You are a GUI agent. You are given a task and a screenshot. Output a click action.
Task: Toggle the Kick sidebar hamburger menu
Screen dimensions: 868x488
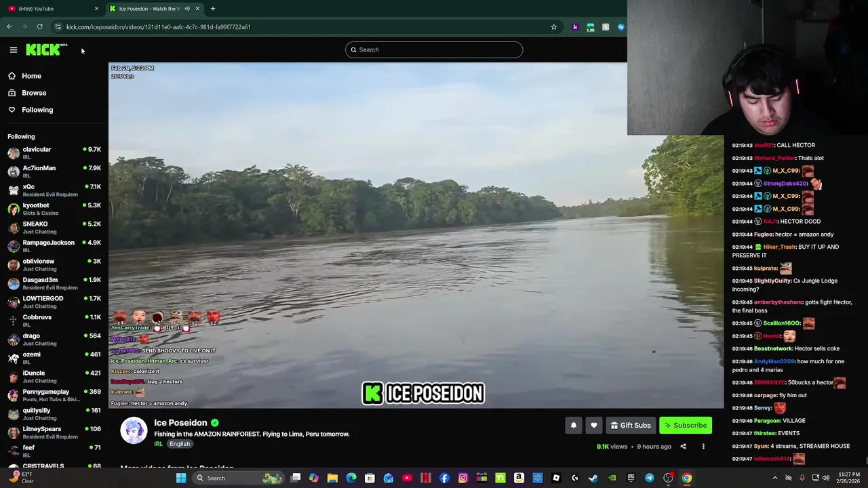[x=13, y=49]
